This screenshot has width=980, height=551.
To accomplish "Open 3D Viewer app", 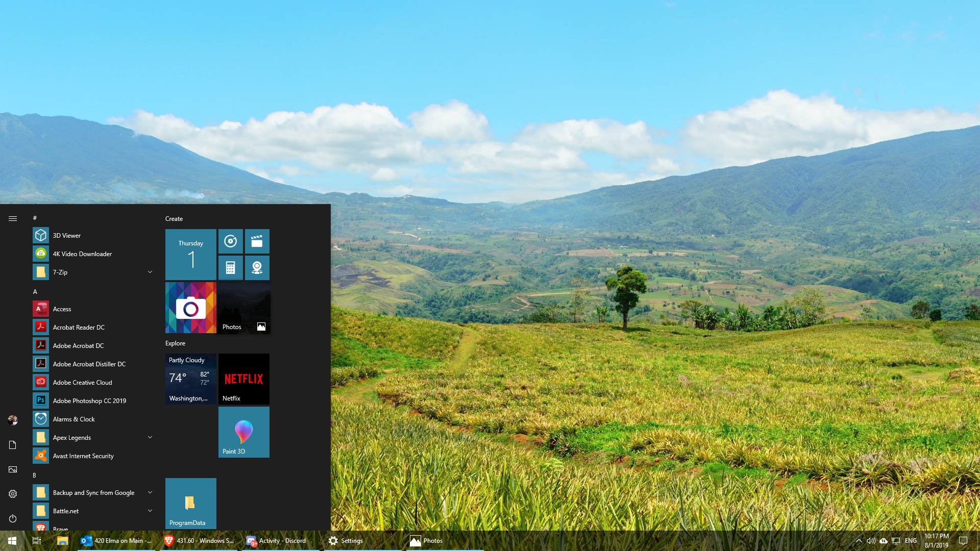I will (x=66, y=235).
